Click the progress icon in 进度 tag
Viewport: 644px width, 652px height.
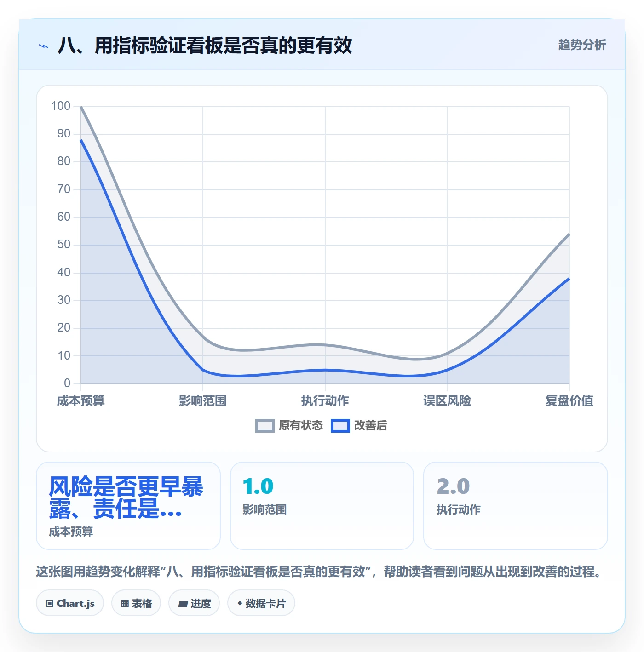[x=183, y=604]
